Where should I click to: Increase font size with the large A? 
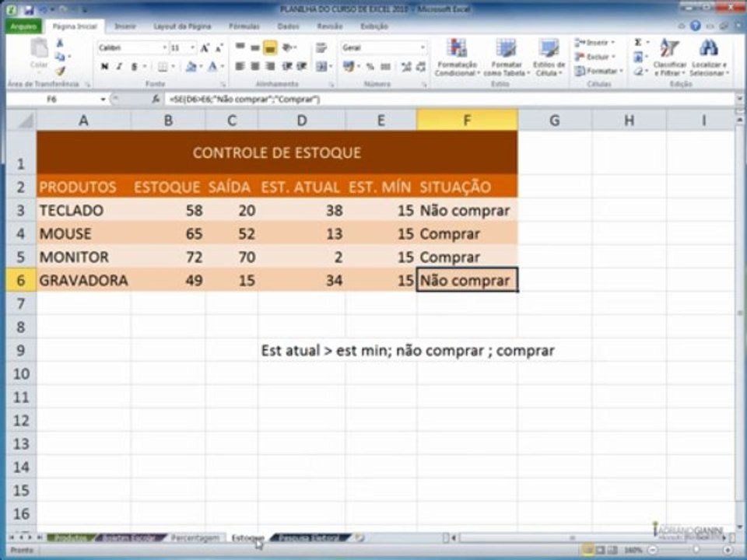pyautogui.click(x=205, y=48)
